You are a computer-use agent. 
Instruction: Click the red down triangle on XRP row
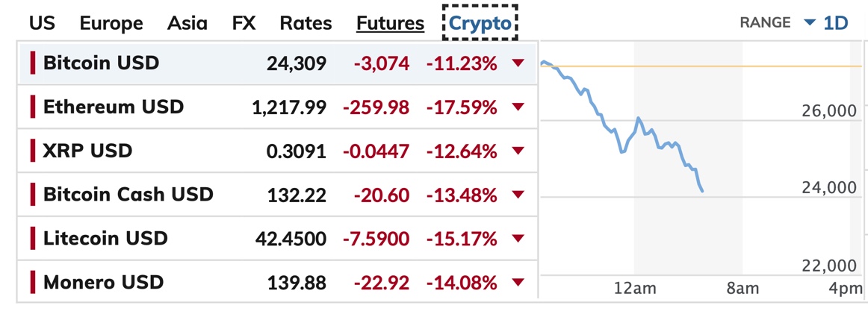[x=518, y=151]
